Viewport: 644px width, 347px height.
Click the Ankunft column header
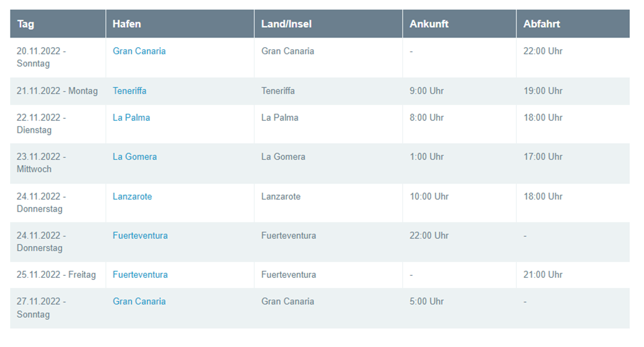429,24
